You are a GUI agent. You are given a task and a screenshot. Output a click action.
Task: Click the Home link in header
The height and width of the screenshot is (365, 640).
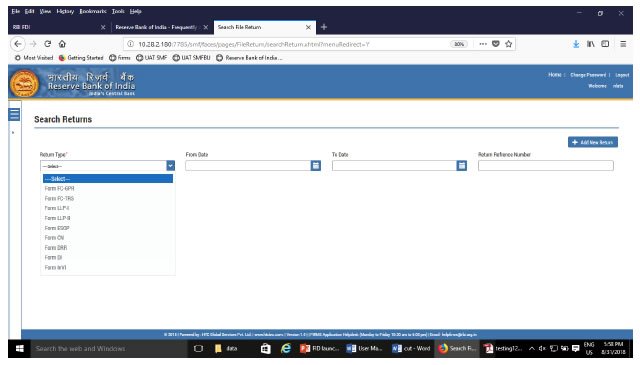[x=555, y=75]
